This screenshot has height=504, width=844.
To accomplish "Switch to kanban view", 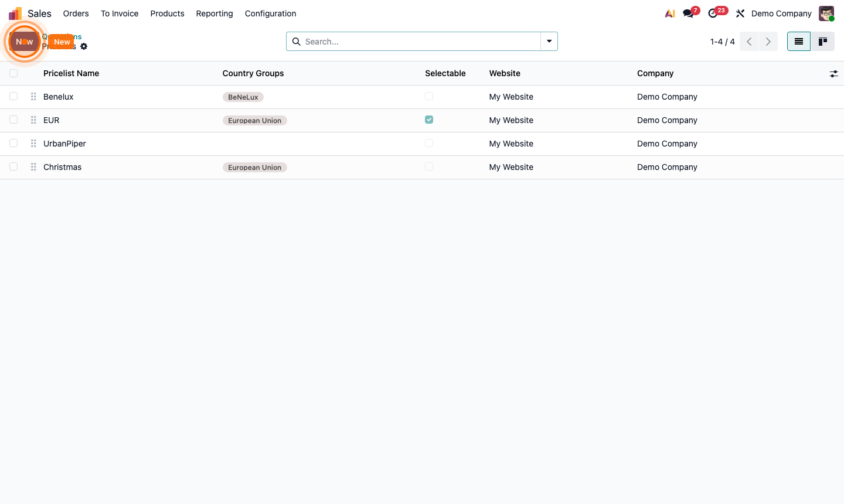I will pyautogui.click(x=823, y=41).
